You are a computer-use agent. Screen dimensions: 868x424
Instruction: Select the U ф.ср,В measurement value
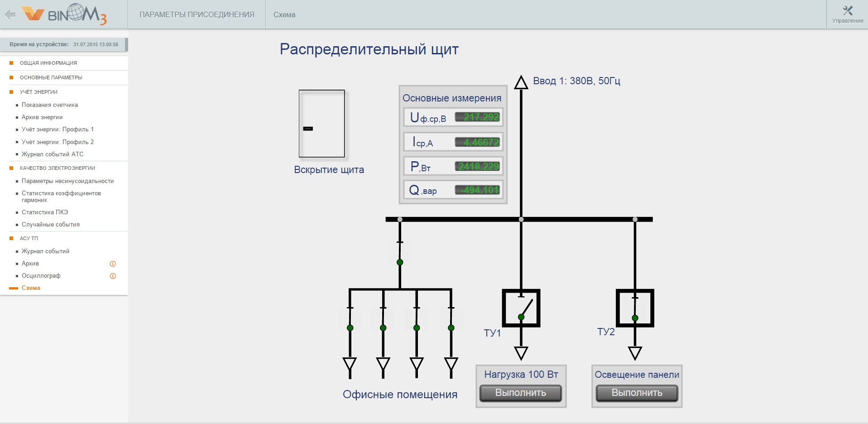coord(477,117)
